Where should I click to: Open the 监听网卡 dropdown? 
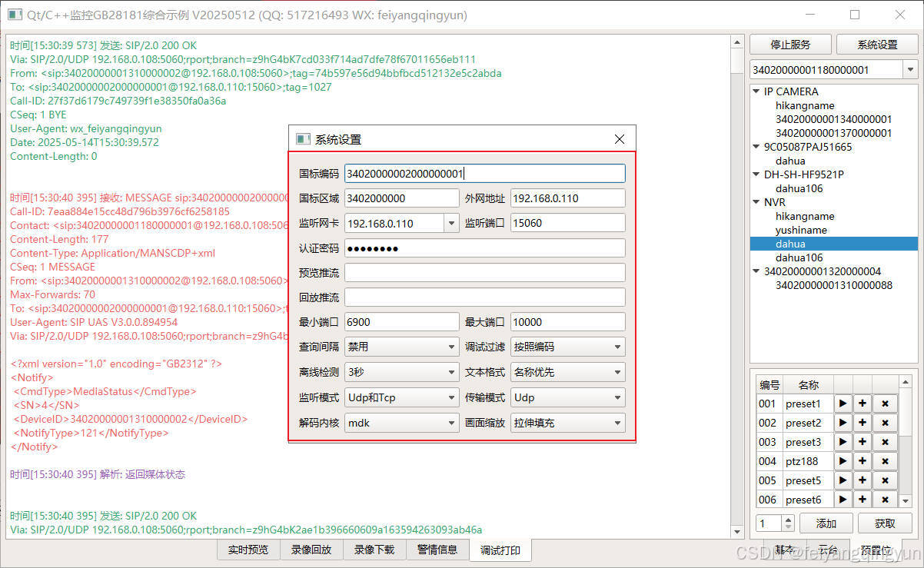tap(451, 224)
